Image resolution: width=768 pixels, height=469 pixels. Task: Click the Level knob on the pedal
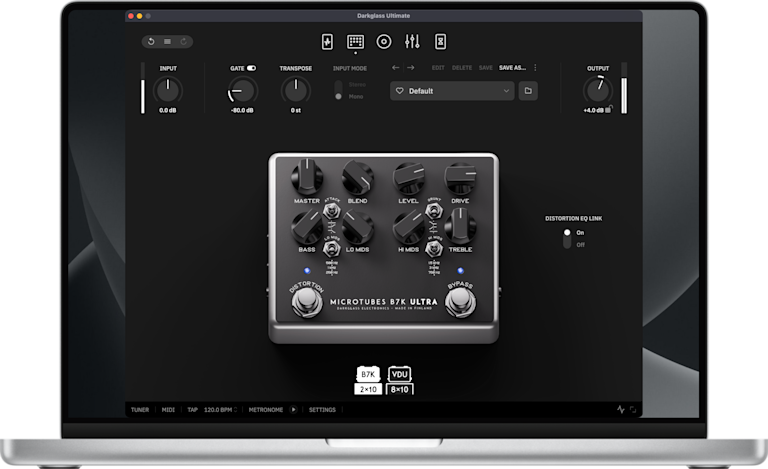pyautogui.click(x=408, y=178)
